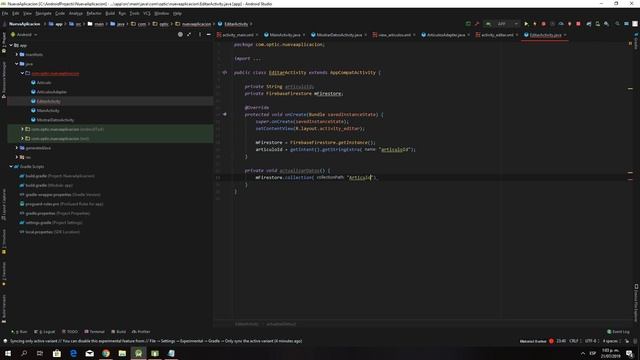The image size is (640, 360).
Task: Close the EditarActivity.java tab
Action: click(565, 35)
